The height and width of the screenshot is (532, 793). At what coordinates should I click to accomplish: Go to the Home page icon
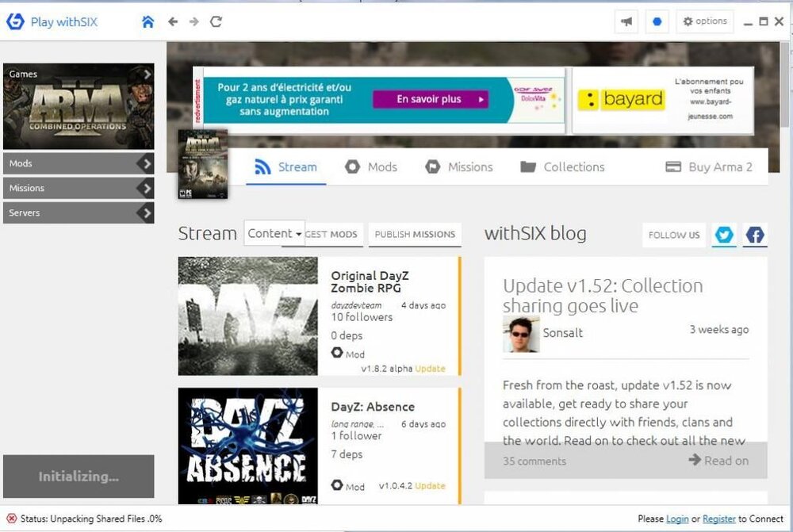(147, 21)
